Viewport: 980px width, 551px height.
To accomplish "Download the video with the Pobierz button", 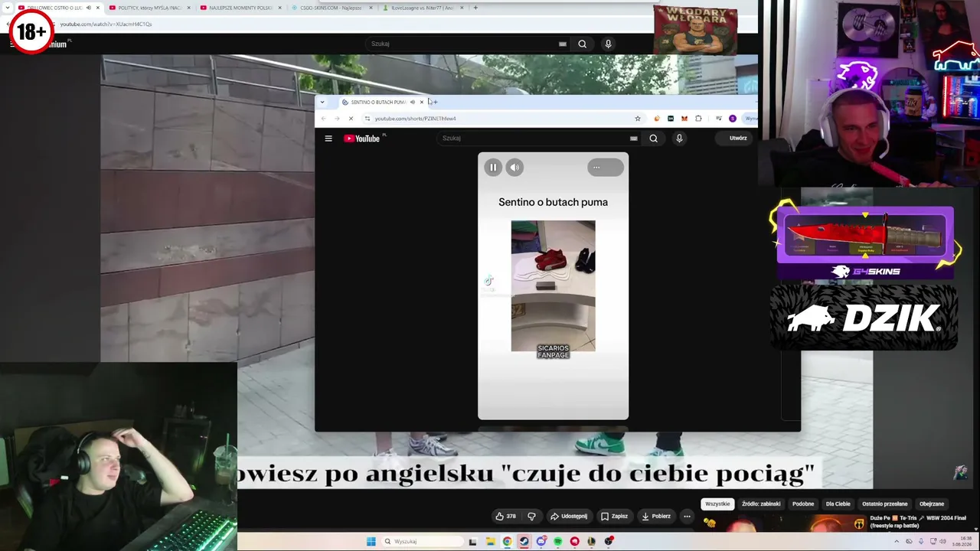I will point(656,517).
